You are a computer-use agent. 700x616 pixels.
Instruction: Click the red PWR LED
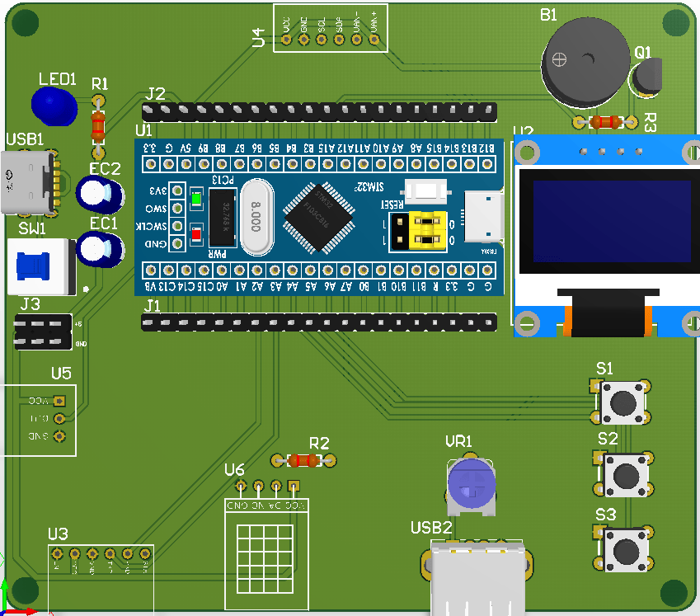(x=196, y=234)
